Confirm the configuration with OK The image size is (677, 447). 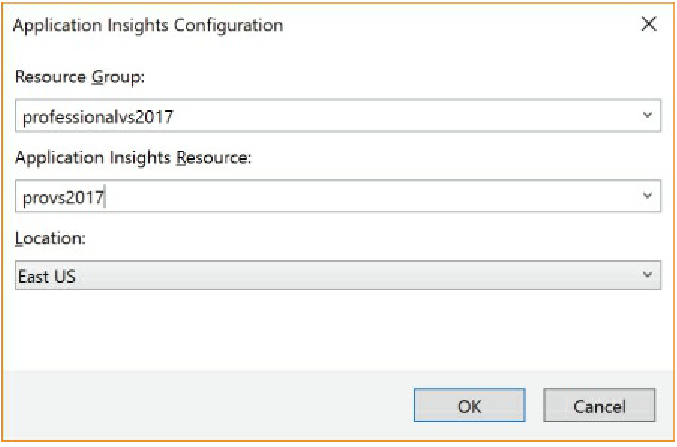tap(470, 406)
